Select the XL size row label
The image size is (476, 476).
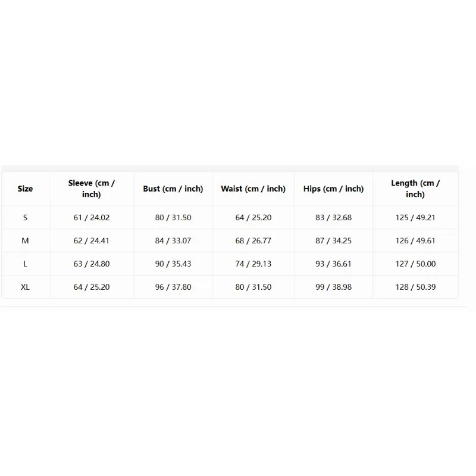coord(25,287)
